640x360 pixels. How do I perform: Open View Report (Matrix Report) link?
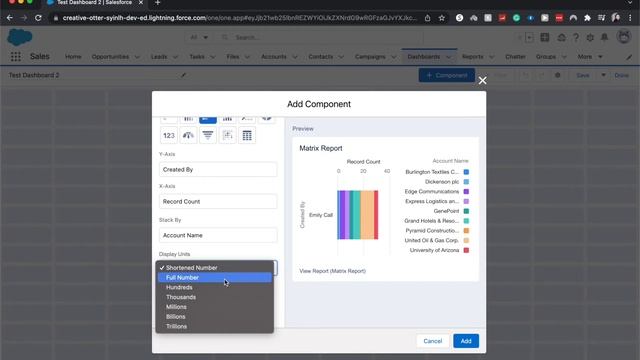[x=332, y=271]
